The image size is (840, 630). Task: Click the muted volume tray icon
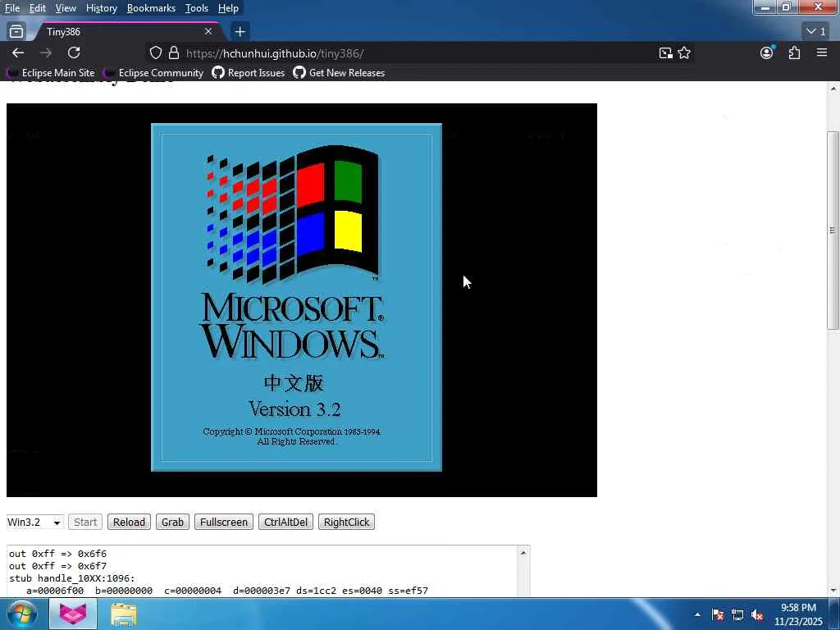[757, 615]
